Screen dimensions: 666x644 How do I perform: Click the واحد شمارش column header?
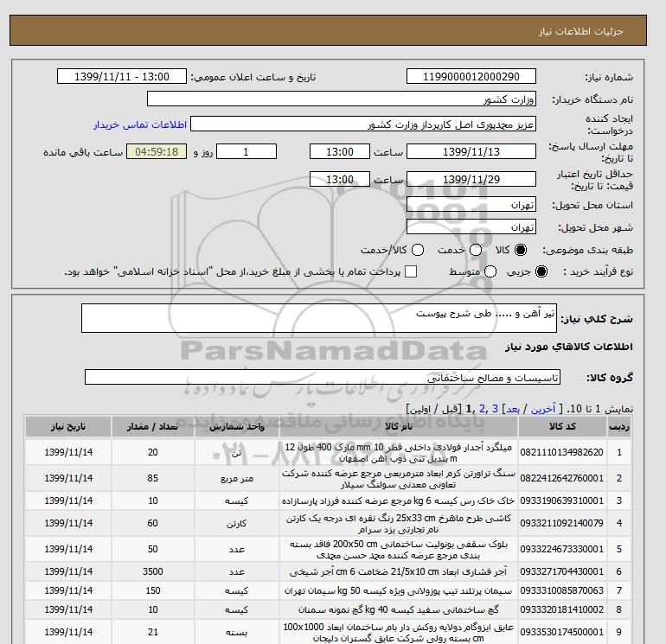click(237, 427)
